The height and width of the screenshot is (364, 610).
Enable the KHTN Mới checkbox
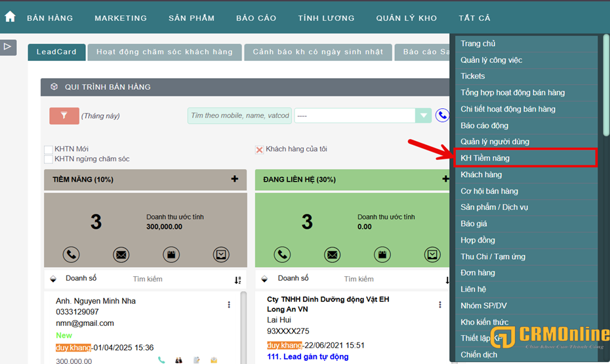(49, 150)
